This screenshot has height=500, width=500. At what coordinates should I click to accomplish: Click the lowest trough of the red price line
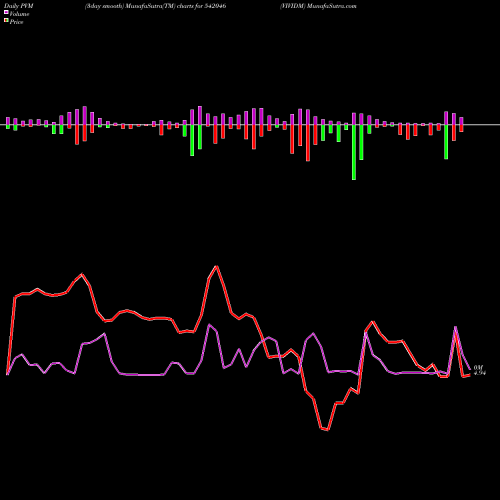(x=328, y=430)
